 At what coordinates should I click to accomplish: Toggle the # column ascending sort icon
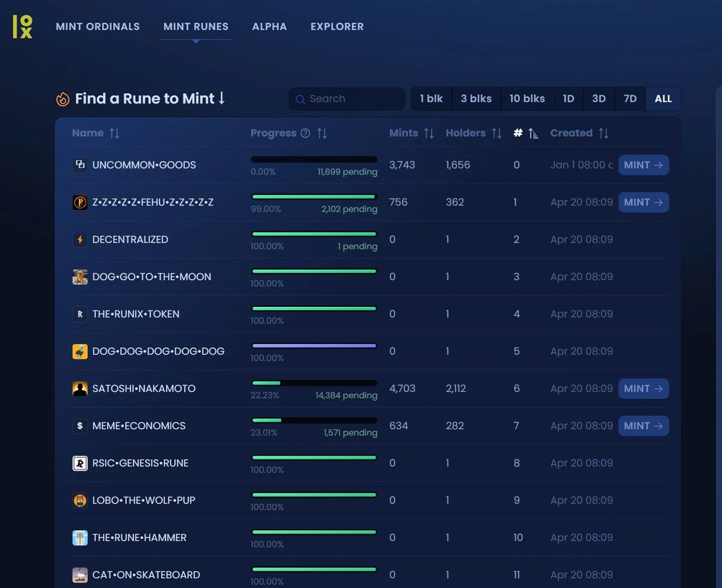pyautogui.click(x=533, y=133)
